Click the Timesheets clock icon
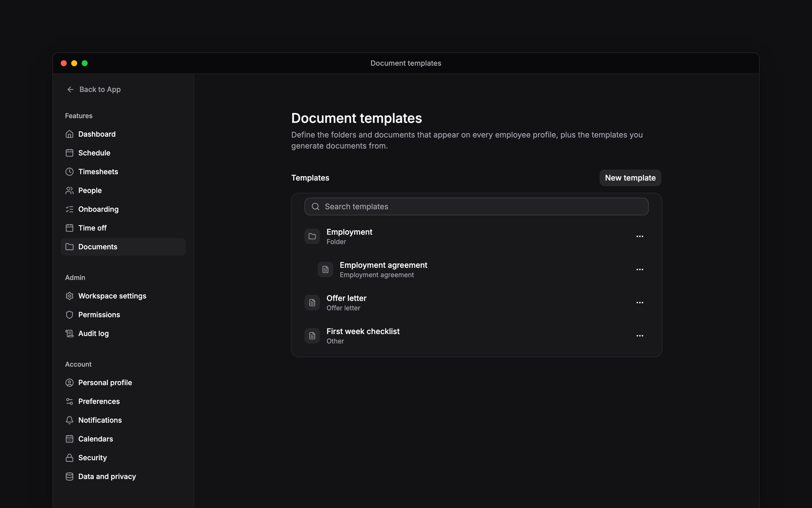The image size is (812, 508). coord(70,172)
